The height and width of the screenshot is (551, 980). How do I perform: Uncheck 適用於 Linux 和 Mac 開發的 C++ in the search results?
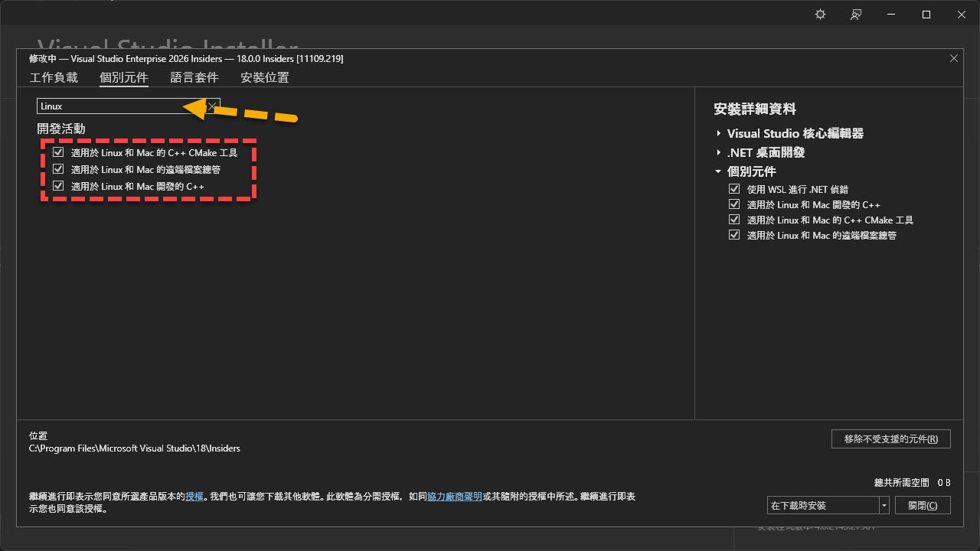[58, 186]
